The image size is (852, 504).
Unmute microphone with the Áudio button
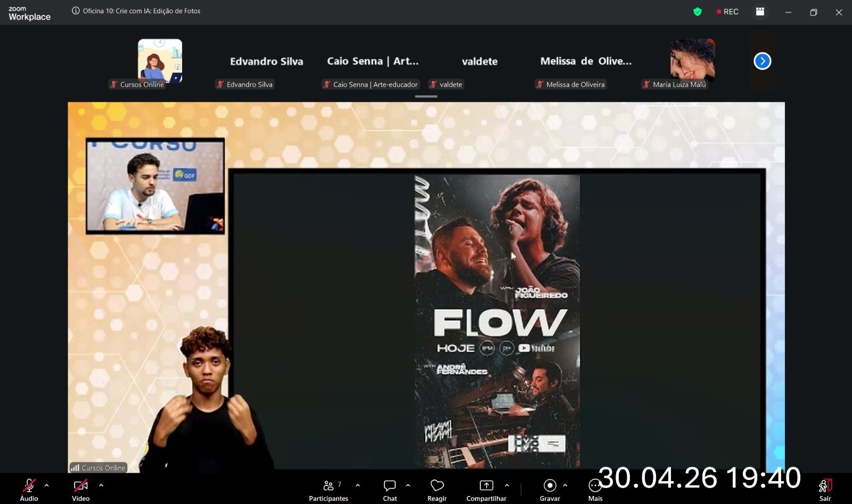(29, 490)
